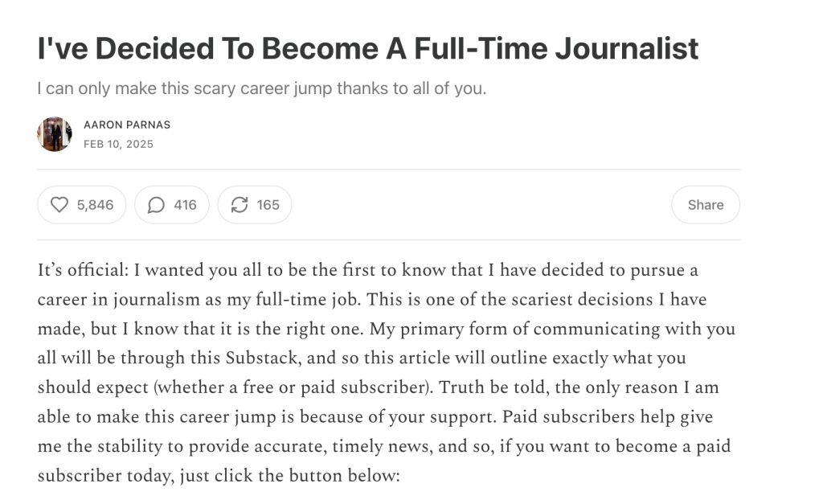Open comments via the speech bubble icon
Image resolution: width=823 pixels, height=504 pixels.
pos(156,205)
